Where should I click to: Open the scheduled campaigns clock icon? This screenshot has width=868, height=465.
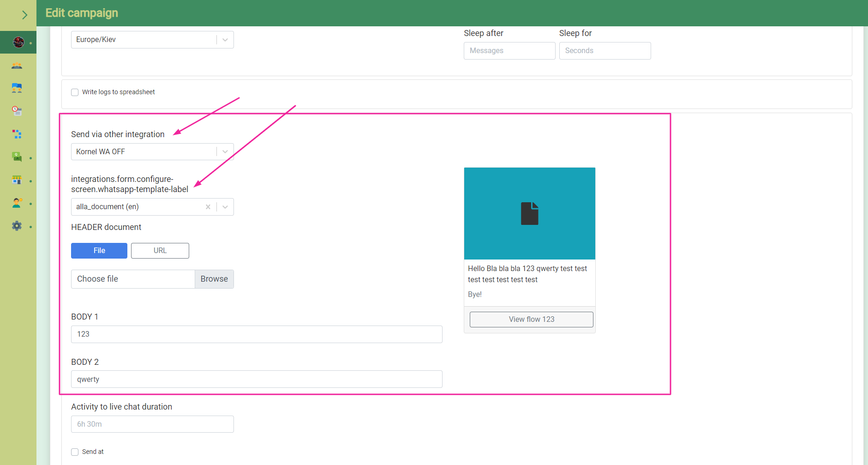coord(17,111)
